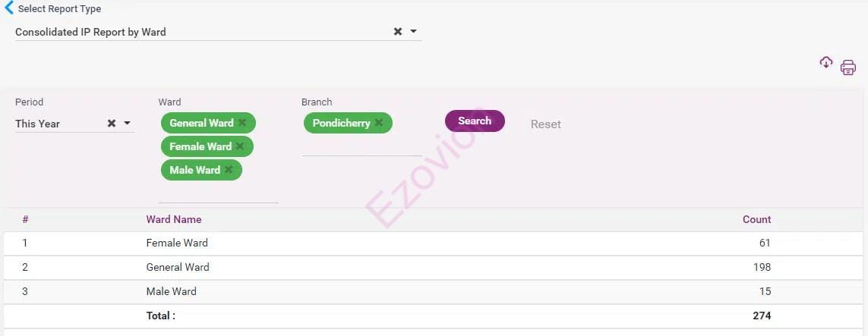Sort by the Ward Name column header
The height and width of the screenshot is (336, 868).
(174, 219)
